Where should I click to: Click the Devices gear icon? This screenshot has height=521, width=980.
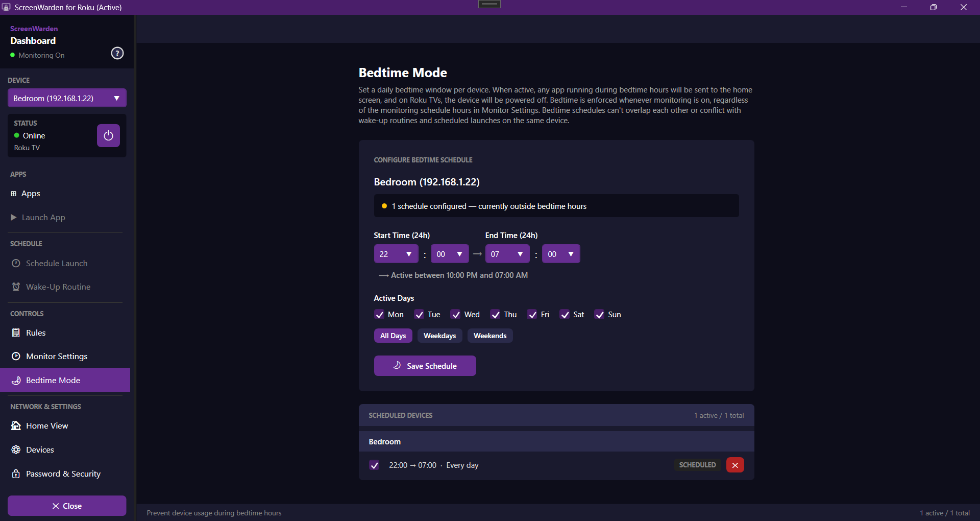tap(16, 449)
